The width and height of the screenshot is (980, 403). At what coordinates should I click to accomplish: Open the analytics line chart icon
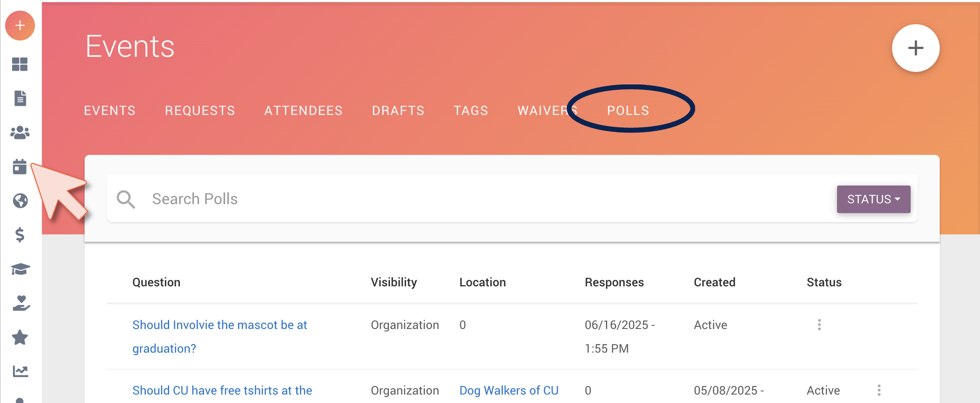[x=20, y=371]
